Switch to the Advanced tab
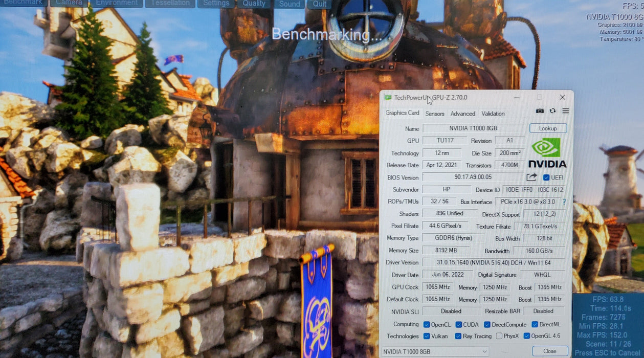This screenshot has height=358, width=644. 463,114
